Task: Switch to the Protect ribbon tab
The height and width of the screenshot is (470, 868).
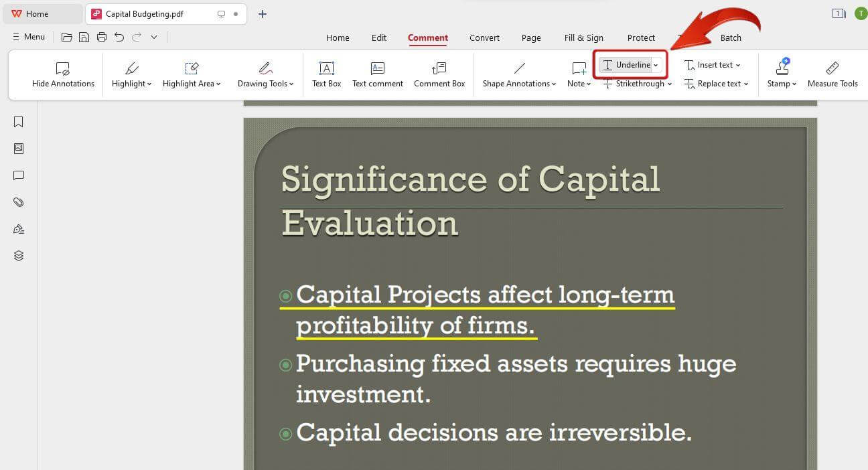Action: [641, 38]
